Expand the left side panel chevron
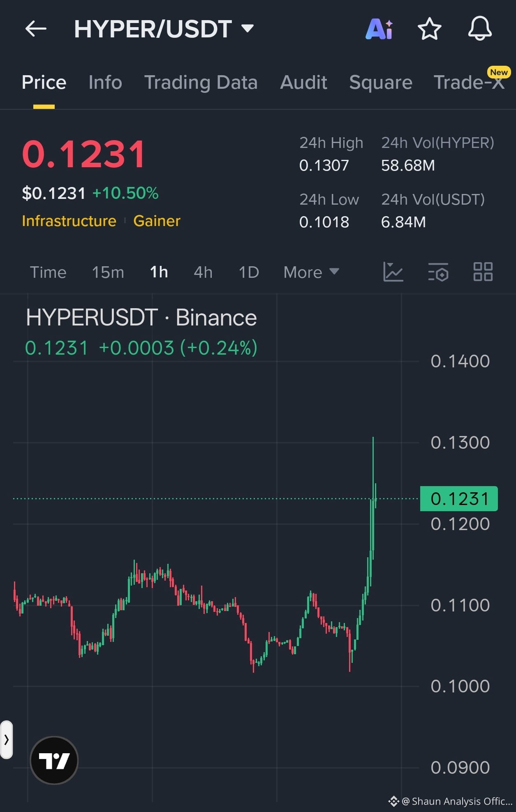Image resolution: width=516 pixels, height=812 pixels. coord(7,740)
